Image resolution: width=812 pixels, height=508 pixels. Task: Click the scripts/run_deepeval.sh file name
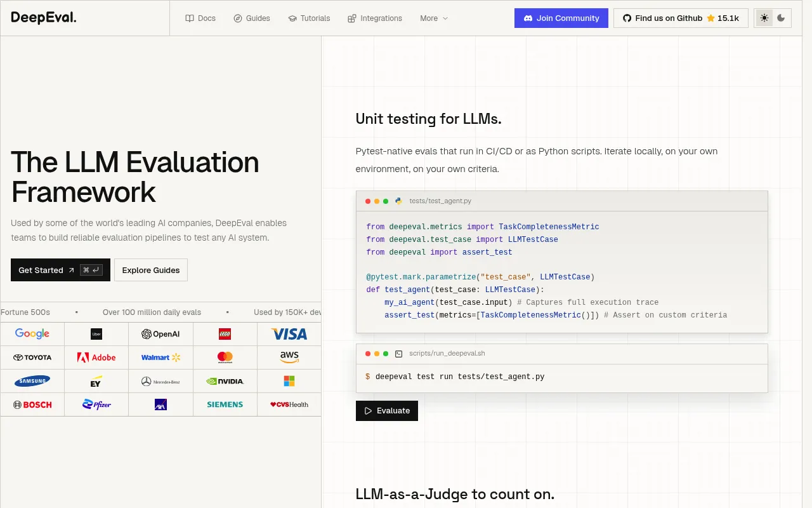(447, 353)
